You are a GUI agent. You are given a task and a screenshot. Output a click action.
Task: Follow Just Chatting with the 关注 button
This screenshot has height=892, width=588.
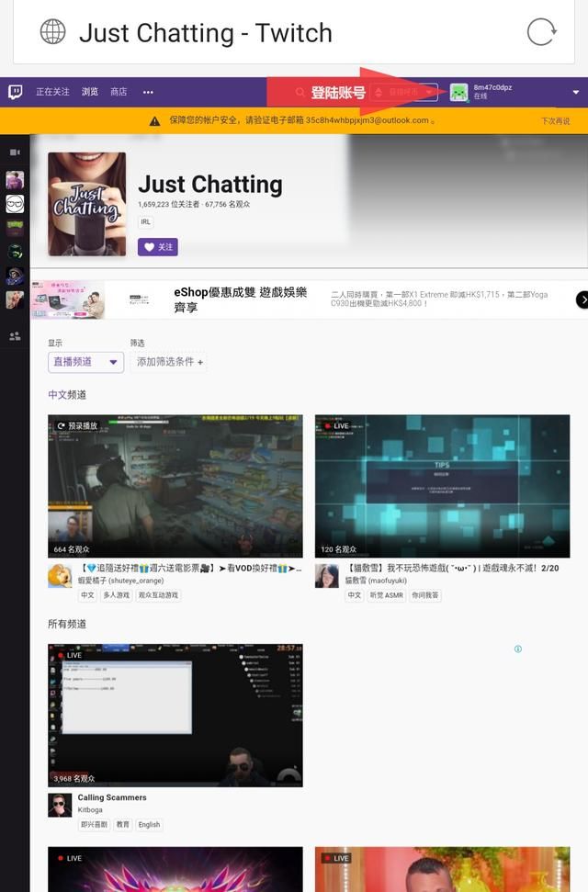[x=157, y=247]
